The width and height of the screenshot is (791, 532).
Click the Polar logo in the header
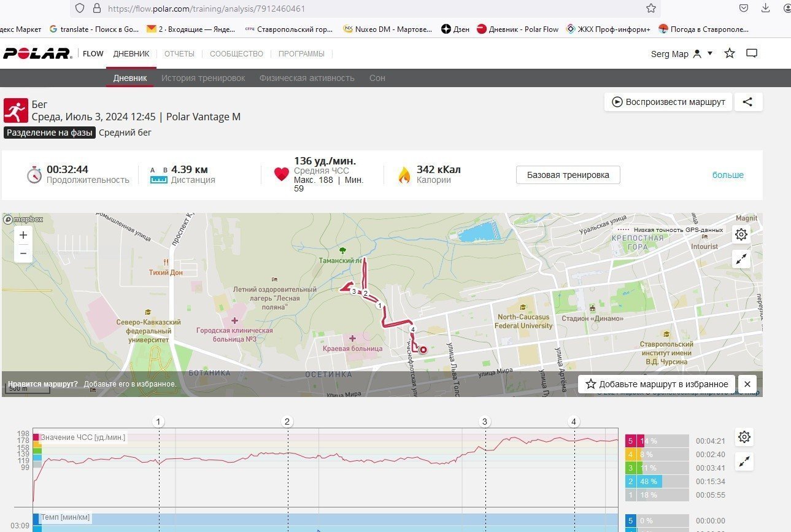coord(37,53)
